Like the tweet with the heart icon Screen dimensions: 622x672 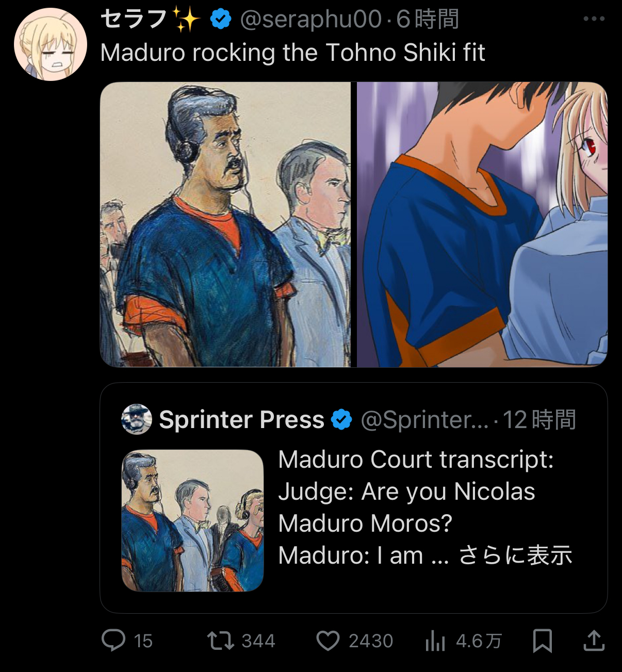click(328, 641)
